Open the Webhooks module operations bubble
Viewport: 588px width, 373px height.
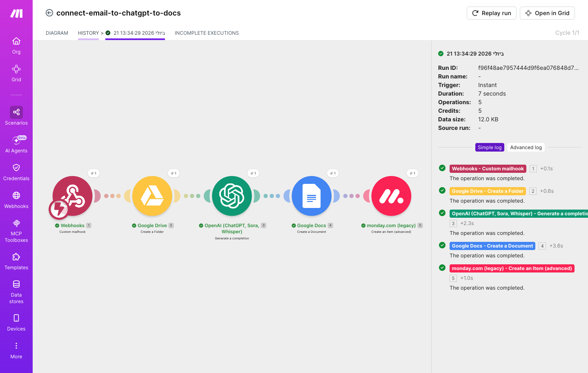(x=94, y=173)
